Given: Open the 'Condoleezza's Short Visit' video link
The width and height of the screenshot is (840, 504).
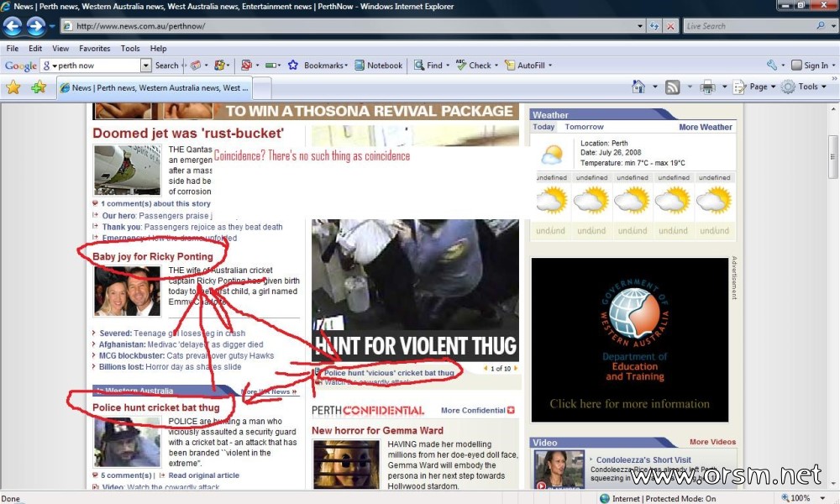Looking at the screenshot, I should (x=643, y=459).
